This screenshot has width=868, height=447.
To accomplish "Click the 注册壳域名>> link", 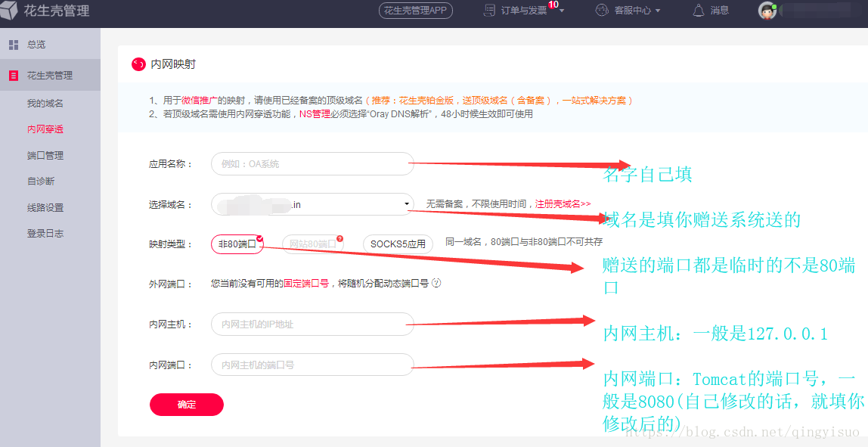I will coord(563,204).
